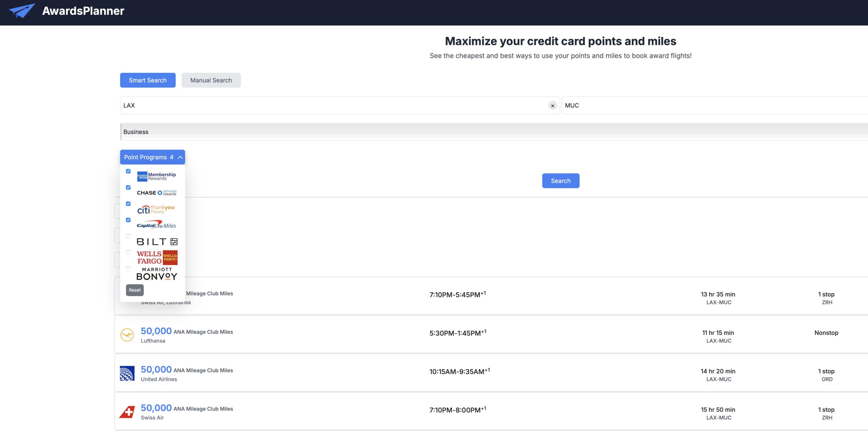868x431 pixels.
Task: Click the 5:30PM-1:45PM flight time
Action: click(x=458, y=333)
